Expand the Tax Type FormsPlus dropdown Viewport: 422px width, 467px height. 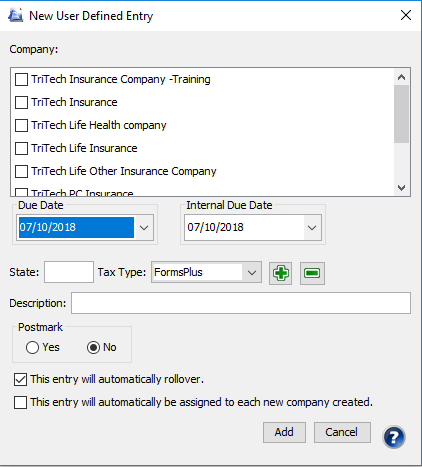pos(252,272)
